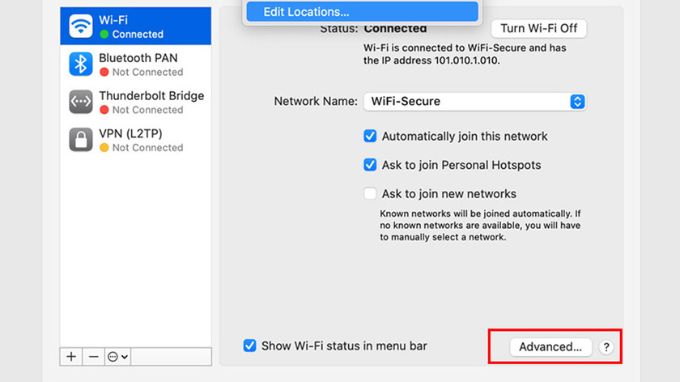Add a network service with plus button
The width and height of the screenshot is (680, 382).
[71, 356]
